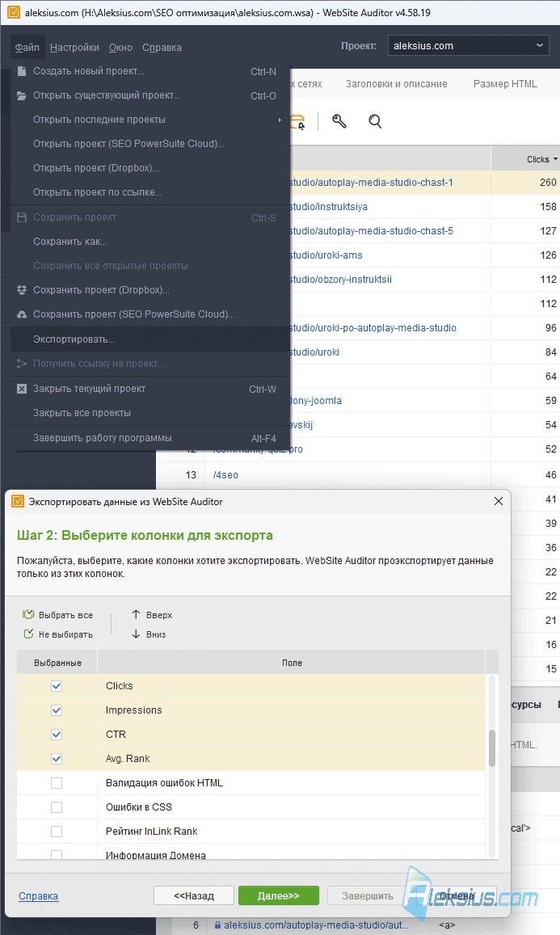The height and width of the screenshot is (935, 560).
Task: Click the column list vertical scrollbar thumb
Action: [x=492, y=748]
